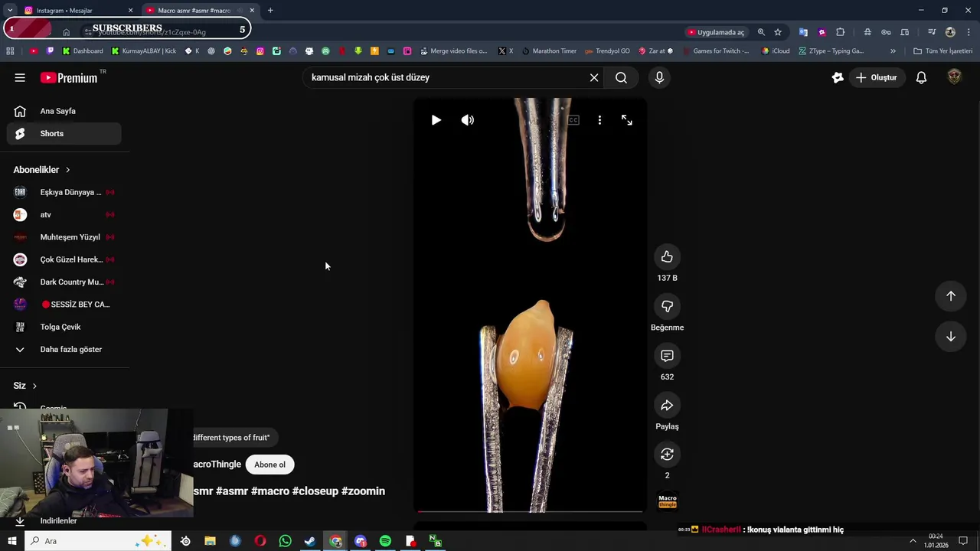The height and width of the screenshot is (551, 980).
Task: Open Çok Güzel Harek... channel
Action: (x=64, y=259)
